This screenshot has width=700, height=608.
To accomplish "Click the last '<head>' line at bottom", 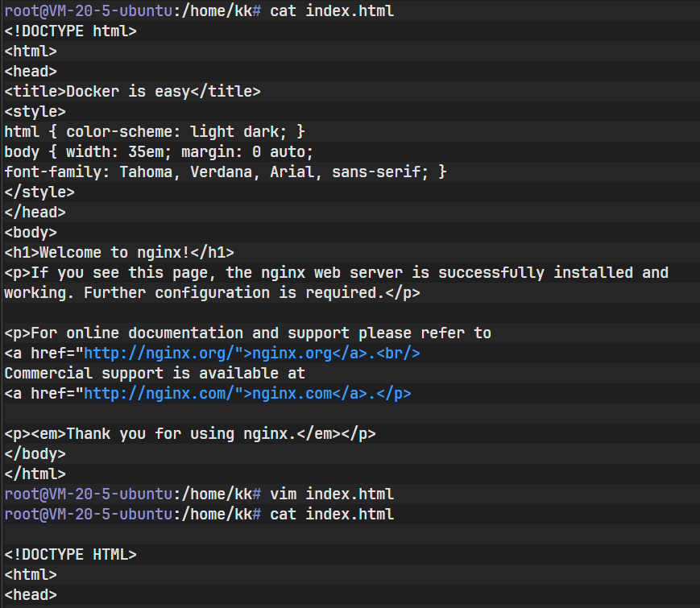I will [31, 594].
